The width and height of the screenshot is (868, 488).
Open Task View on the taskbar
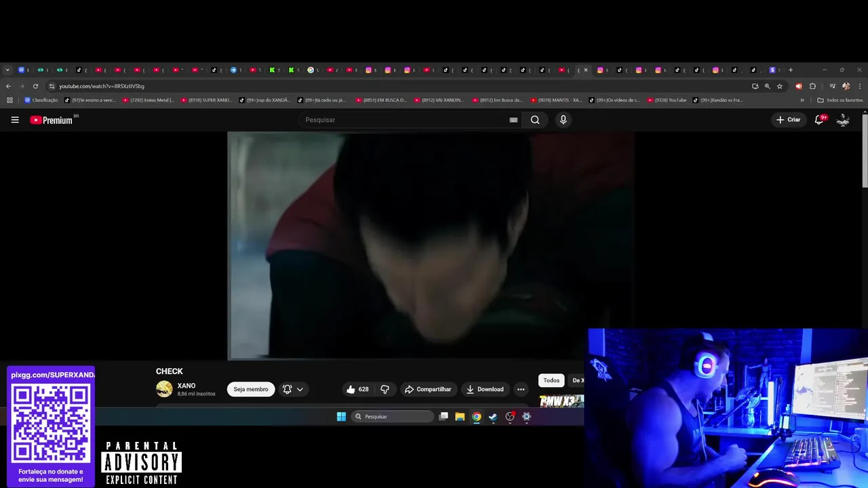click(x=443, y=417)
